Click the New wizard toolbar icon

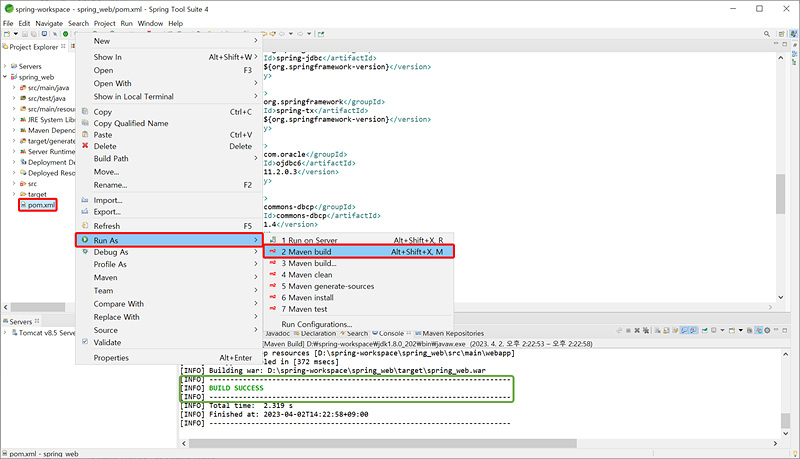coord(7,34)
